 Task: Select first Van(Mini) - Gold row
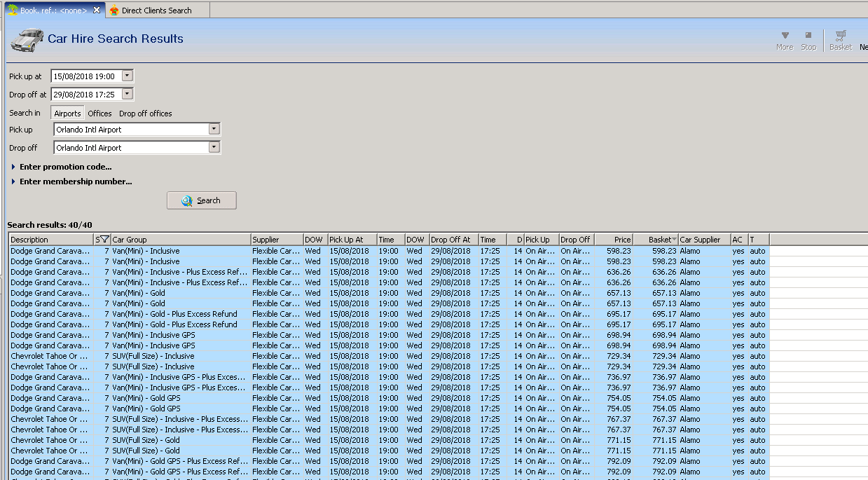pyautogui.click(x=389, y=293)
